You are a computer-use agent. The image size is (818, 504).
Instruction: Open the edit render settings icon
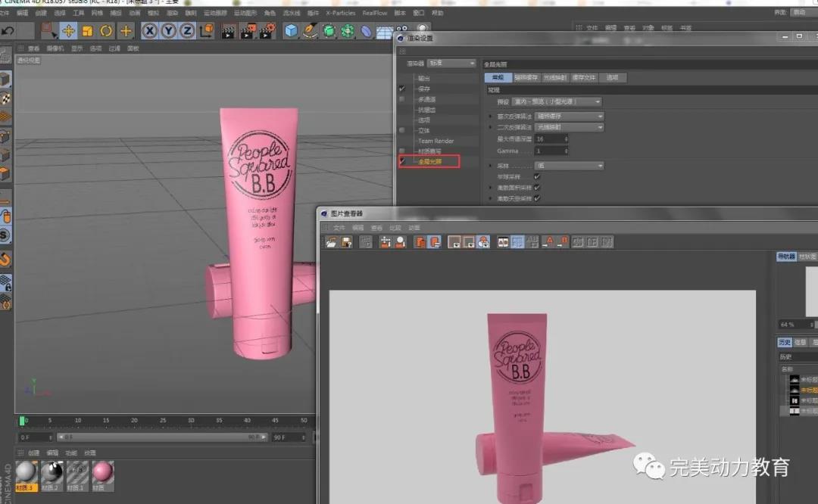click(266, 31)
